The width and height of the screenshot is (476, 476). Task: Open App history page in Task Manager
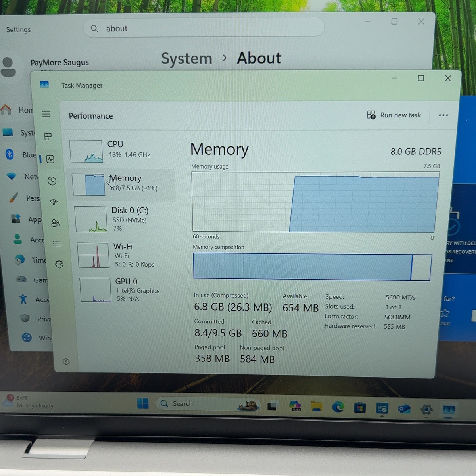pyautogui.click(x=52, y=181)
